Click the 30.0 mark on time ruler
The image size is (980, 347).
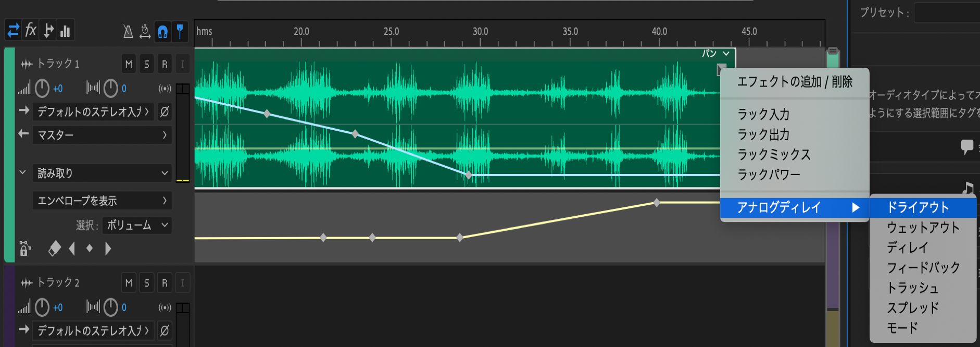pos(480,31)
